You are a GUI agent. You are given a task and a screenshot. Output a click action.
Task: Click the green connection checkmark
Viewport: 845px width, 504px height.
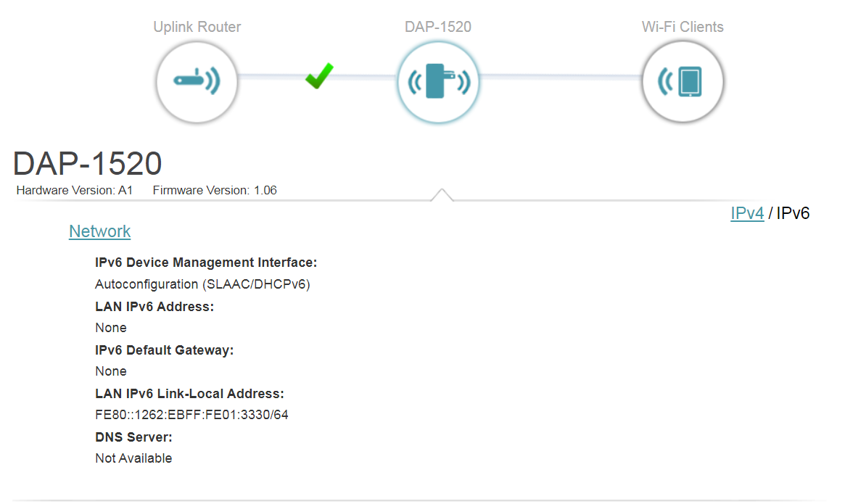coord(319,76)
